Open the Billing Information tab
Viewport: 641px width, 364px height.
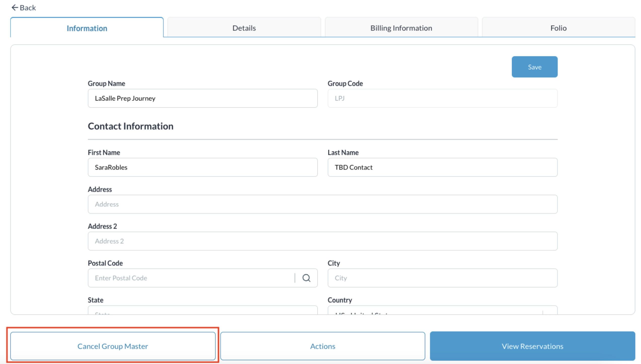coord(401,28)
